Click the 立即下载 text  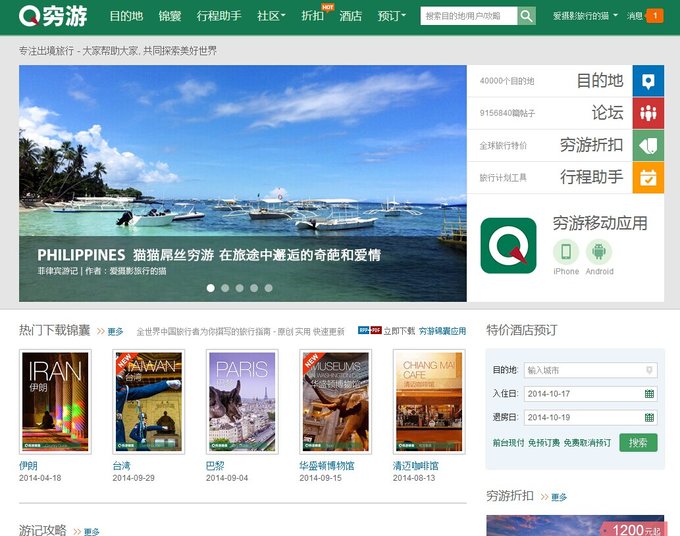click(399, 331)
